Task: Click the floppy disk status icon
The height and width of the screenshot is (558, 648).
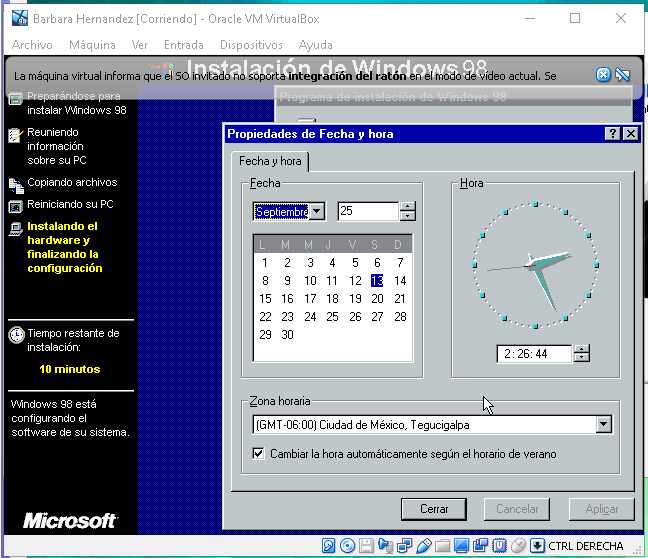Action: click(x=366, y=546)
